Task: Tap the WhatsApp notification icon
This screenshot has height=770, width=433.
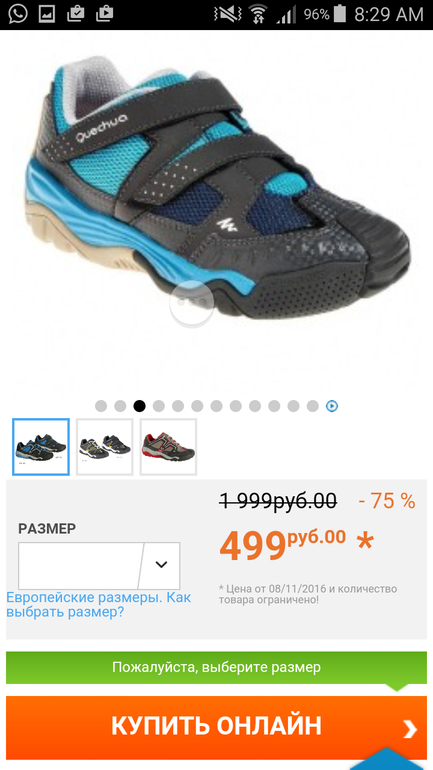Action: point(18,14)
